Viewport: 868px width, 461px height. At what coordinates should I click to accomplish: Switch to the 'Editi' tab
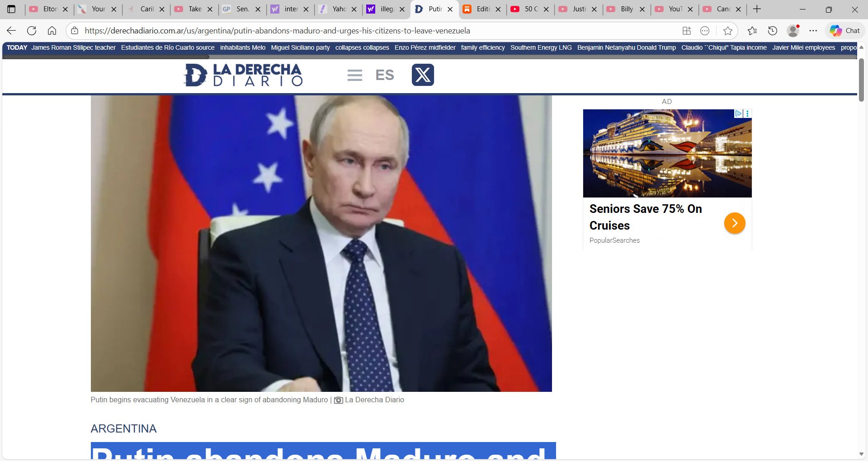click(482, 9)
